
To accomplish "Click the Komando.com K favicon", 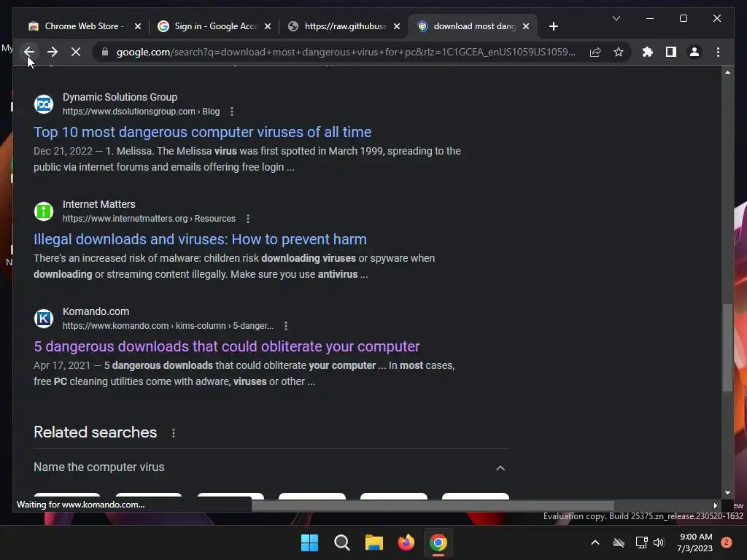I will pyautogui.click(x=44, y=319).
